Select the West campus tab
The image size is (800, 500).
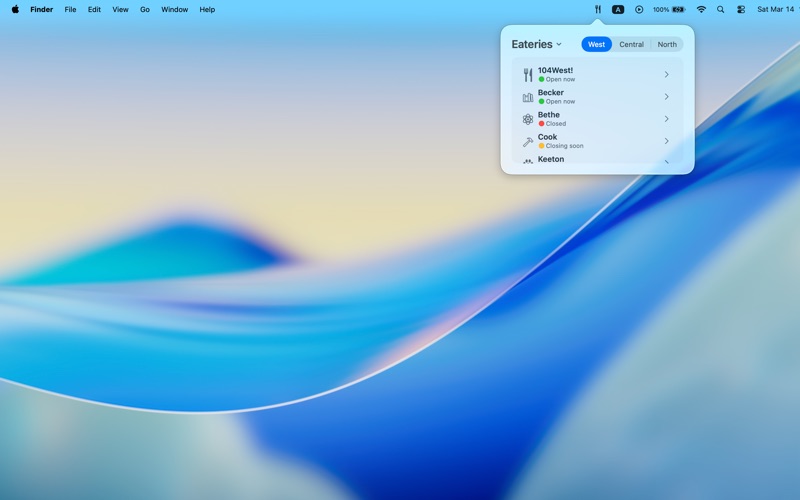point(596,44)
